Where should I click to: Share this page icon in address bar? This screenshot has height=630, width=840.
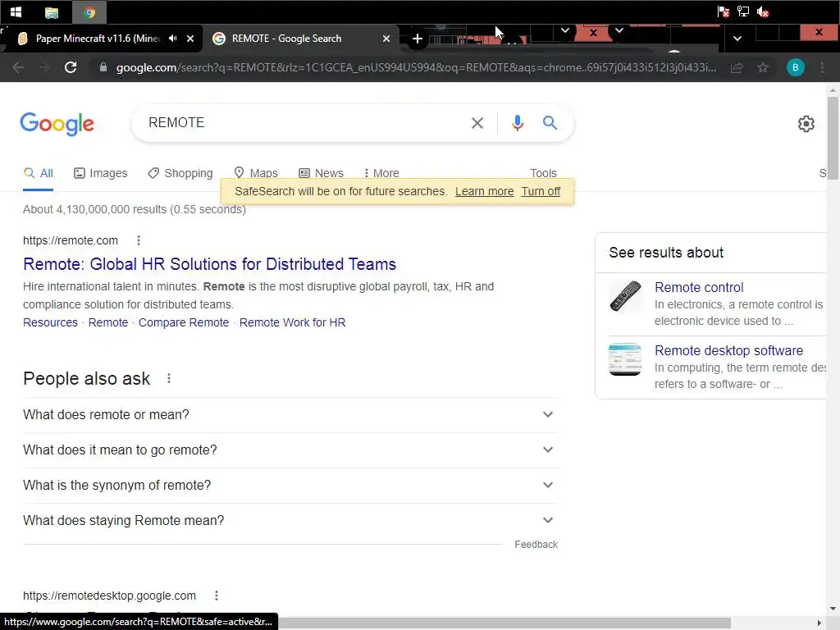pos(737,67)
